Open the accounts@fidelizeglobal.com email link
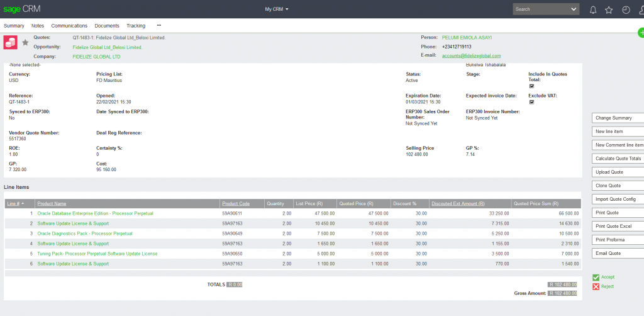 [471, 56]
